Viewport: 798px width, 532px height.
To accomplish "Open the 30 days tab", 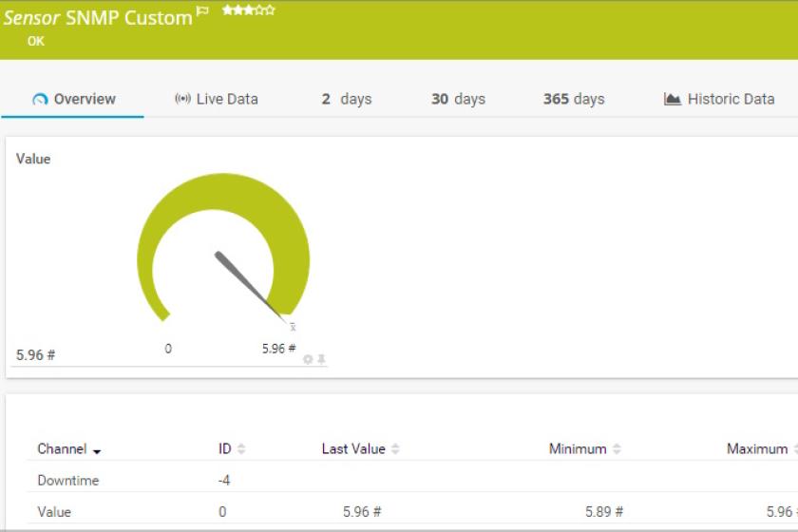I will point(458,99).
